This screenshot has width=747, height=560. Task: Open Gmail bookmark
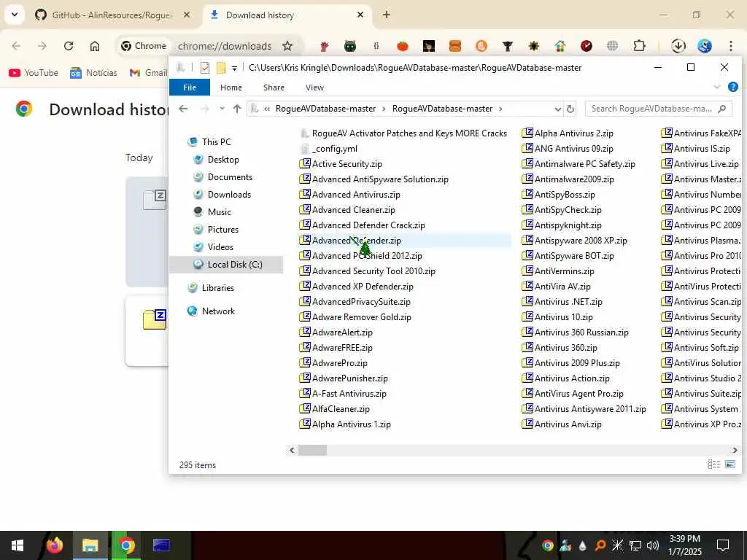pyautogui.click(x=148, y=73)
